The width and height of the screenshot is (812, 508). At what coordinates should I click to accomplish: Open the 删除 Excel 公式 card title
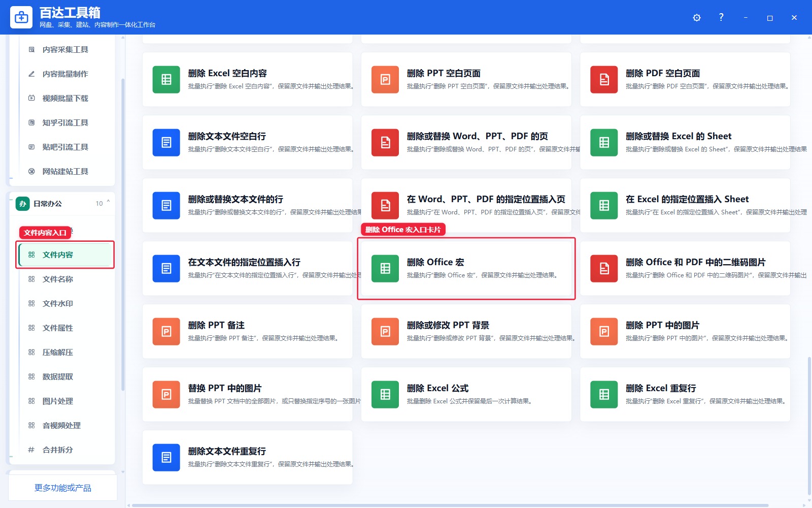pos(437,388)
